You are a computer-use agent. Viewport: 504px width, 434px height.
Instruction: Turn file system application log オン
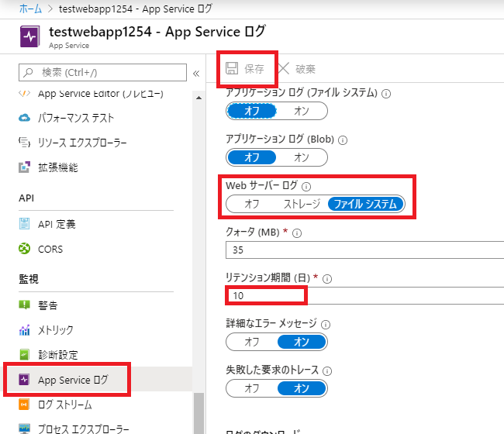click(x=302, y=111)
